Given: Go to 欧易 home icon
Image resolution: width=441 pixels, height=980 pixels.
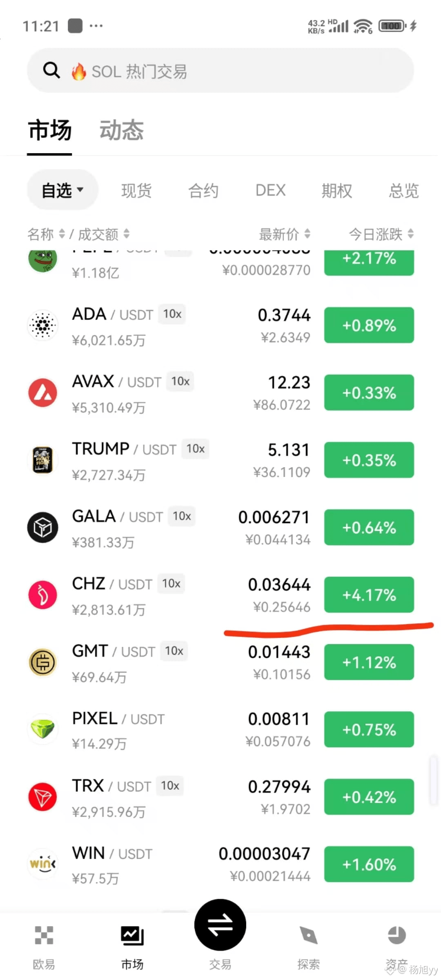Looking at the screenshot, I should coord(44,935).
